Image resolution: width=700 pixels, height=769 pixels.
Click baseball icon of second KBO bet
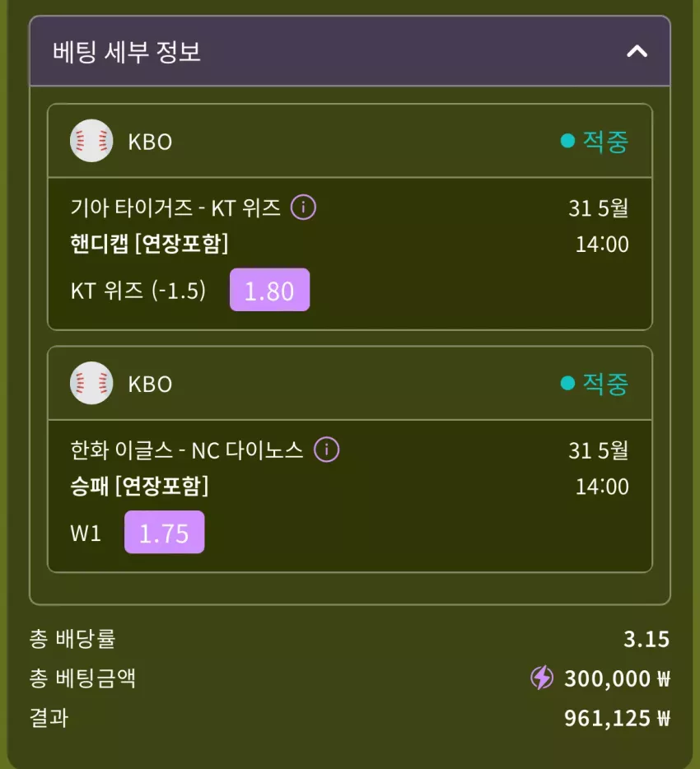click(91, 383)
